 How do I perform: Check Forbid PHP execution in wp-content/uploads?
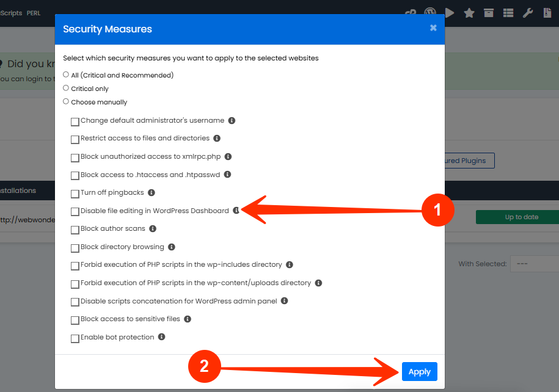point(75,284)
